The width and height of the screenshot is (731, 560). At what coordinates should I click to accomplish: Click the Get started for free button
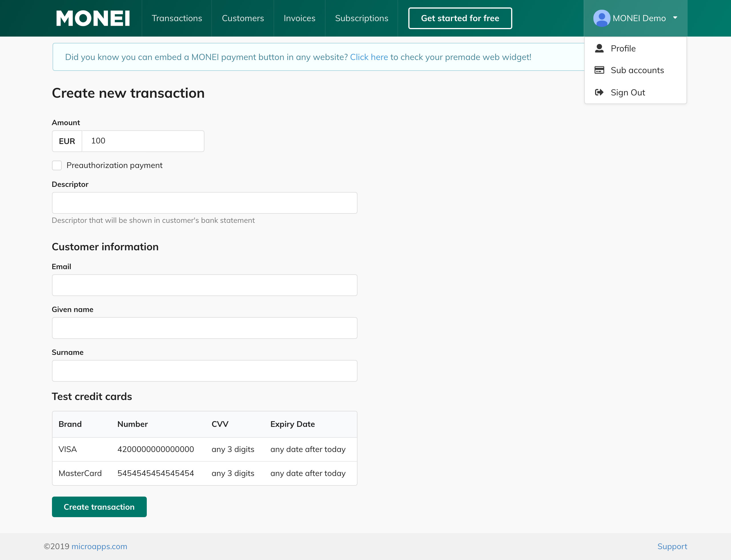coord(460,18)
